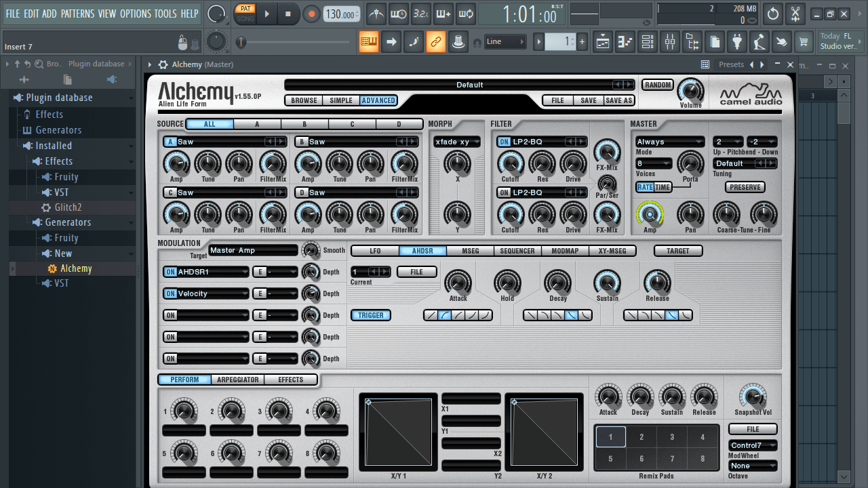The width and height of the screenshot is (868, 488).
Task: Open the audio editor scissors icon
Action: click(796, 14)
